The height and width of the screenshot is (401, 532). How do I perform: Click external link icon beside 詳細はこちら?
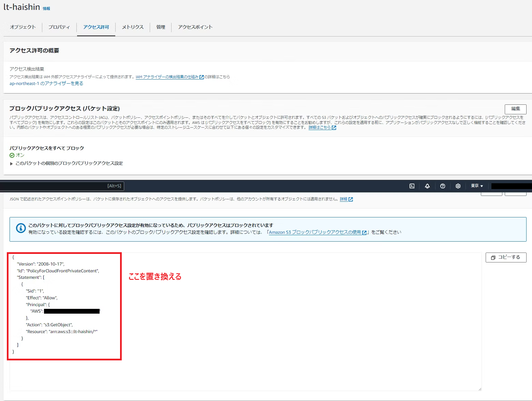point(334,127)
